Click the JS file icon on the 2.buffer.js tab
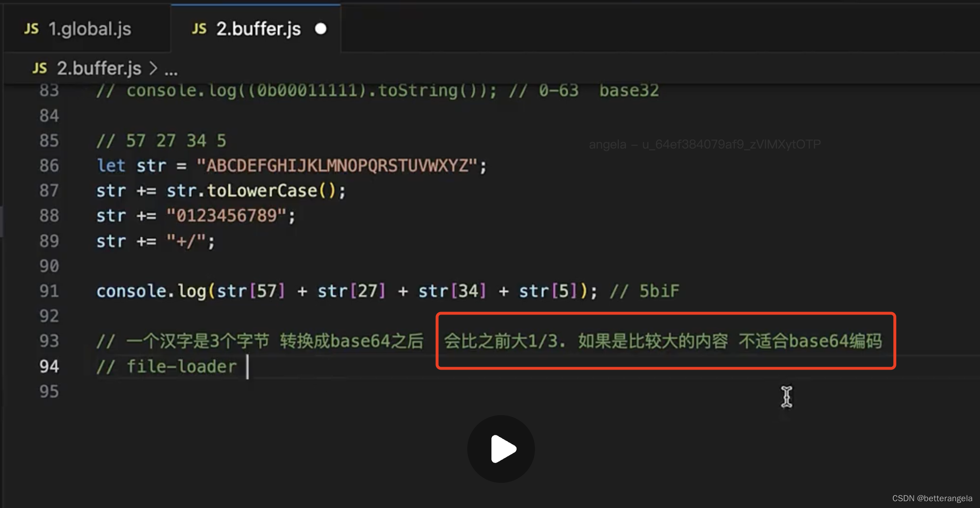 tap(199, 29)
